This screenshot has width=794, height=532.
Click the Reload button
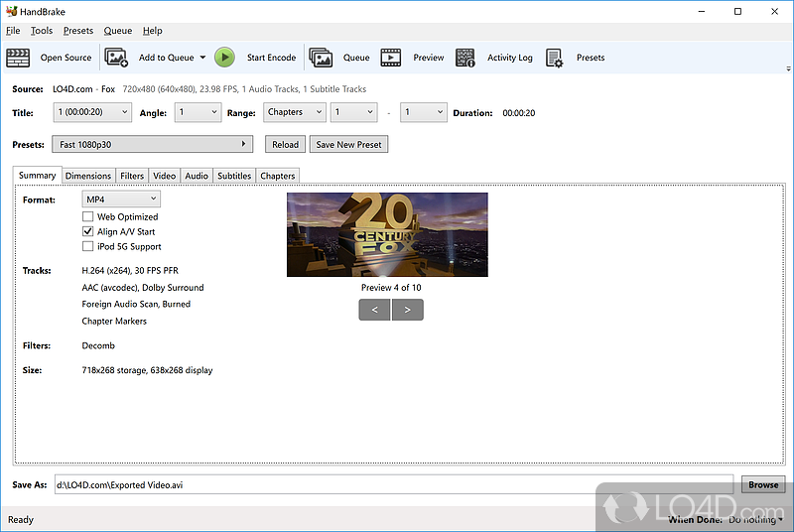pyautogui.click(x=286, y=144)
